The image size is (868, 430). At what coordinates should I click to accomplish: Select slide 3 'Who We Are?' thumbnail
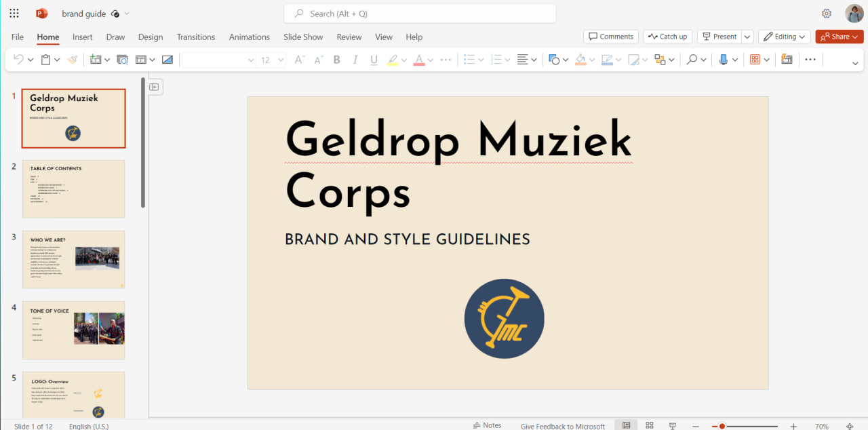[x=73, y=259]
